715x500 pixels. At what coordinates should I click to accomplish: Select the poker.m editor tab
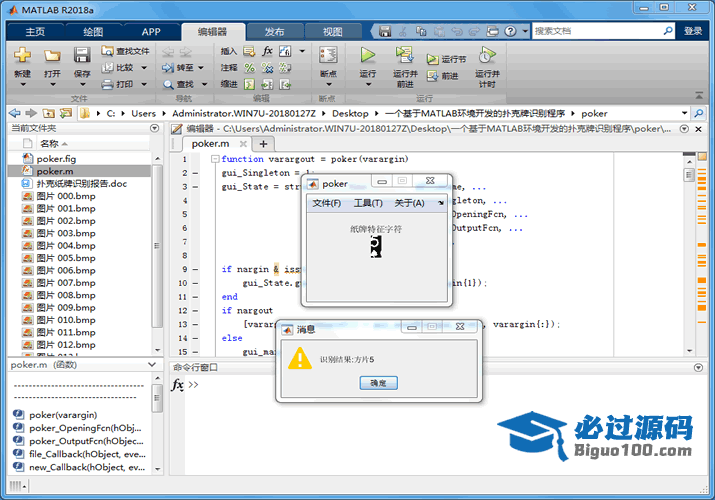[210, 144]
